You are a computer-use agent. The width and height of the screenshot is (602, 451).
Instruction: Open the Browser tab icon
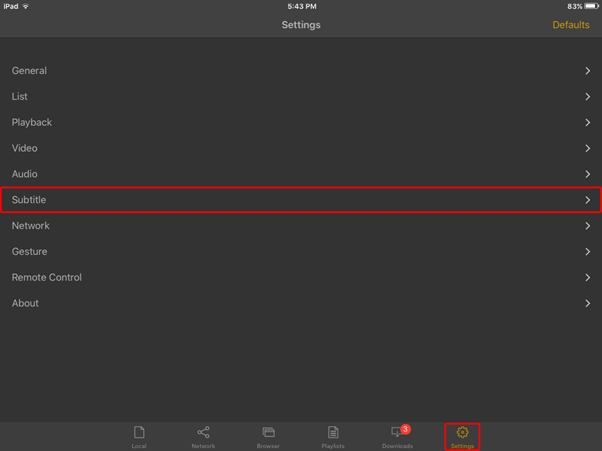click(268, 432)
